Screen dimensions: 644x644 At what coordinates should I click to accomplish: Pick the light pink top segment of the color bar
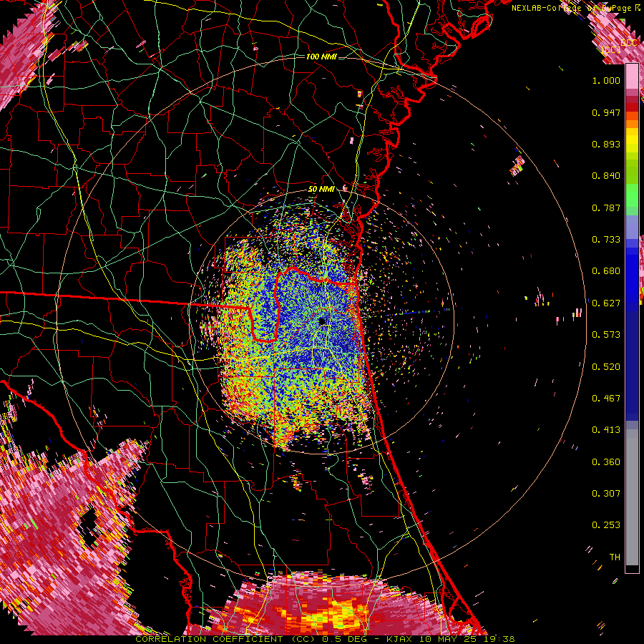coord(632,77)
